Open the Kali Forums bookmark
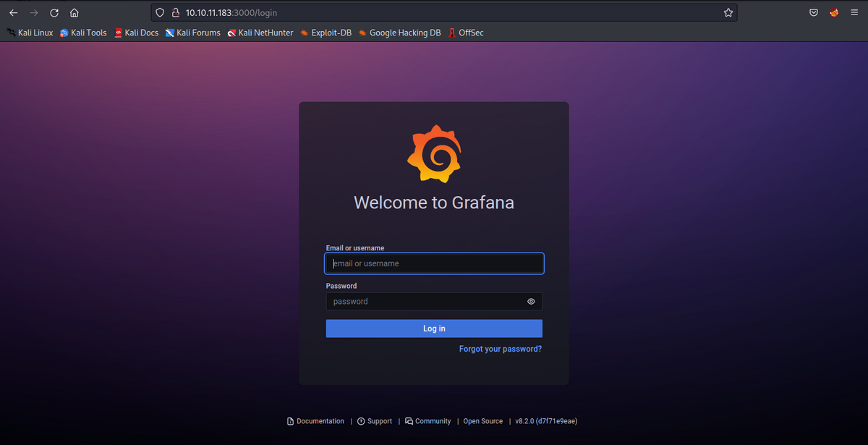This screenshot has width=868, height=445. point(192,33)
